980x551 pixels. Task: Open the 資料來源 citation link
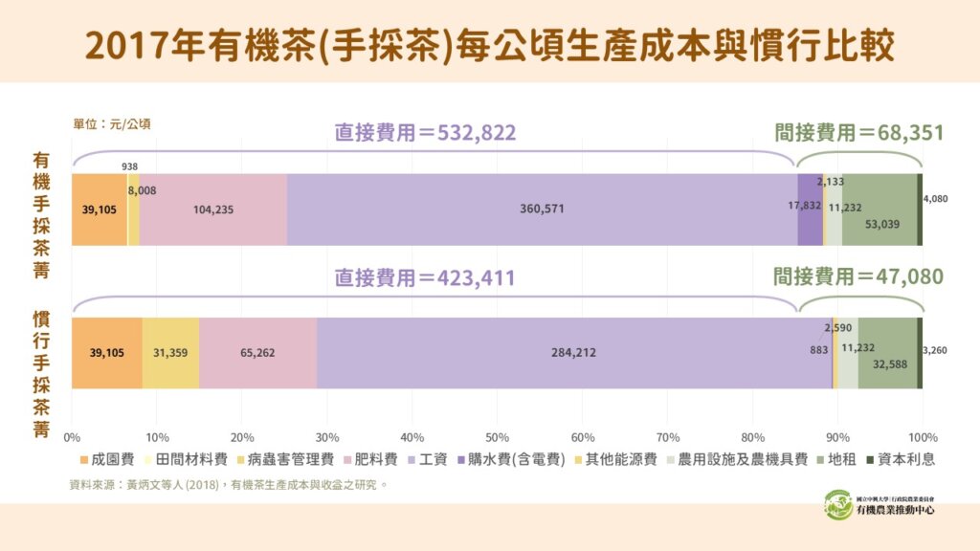[225, 484]
